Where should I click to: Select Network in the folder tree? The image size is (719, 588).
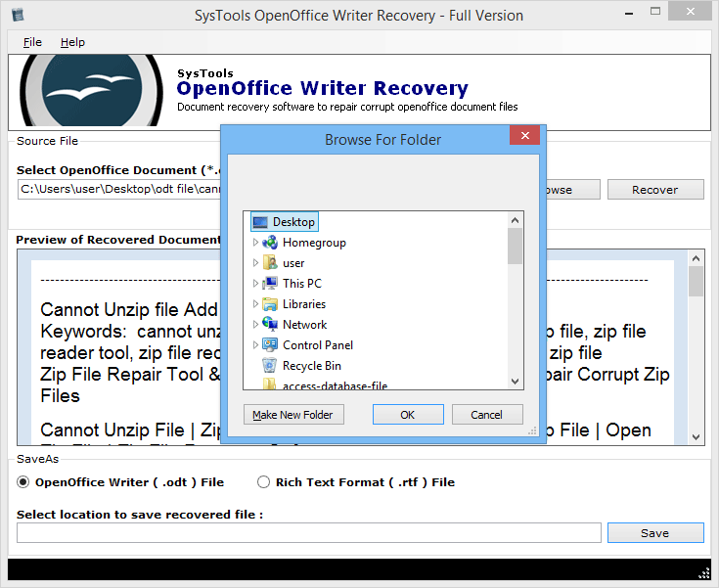pos(304,325)
